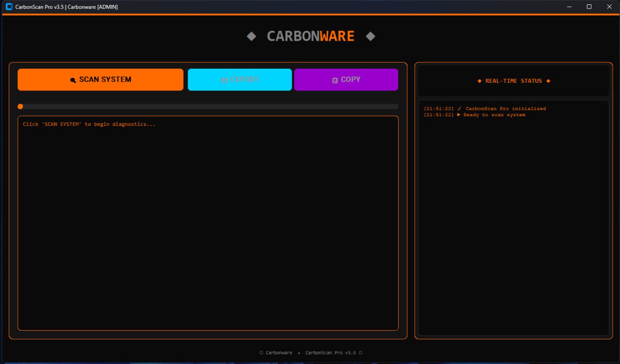Click the diamond after REAL-TIME STATUS header

548,81
